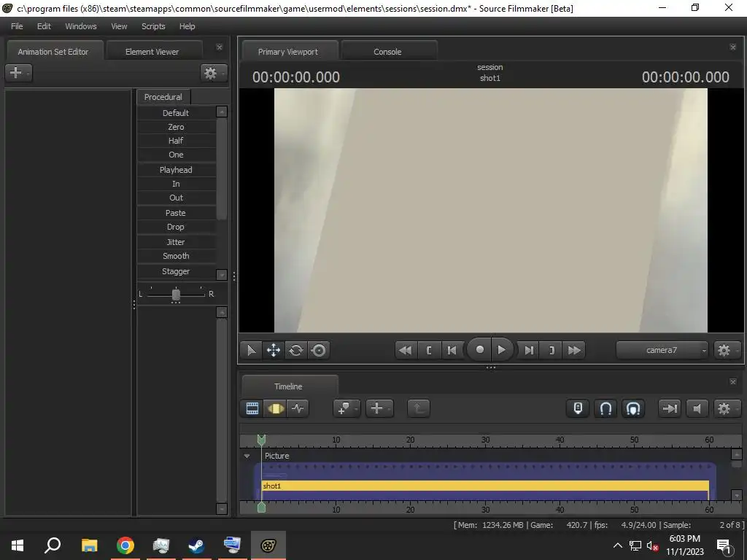This screenshot has width=747, height=560.
Task: Apply the Playhead preset
Action: pos(176,169)
